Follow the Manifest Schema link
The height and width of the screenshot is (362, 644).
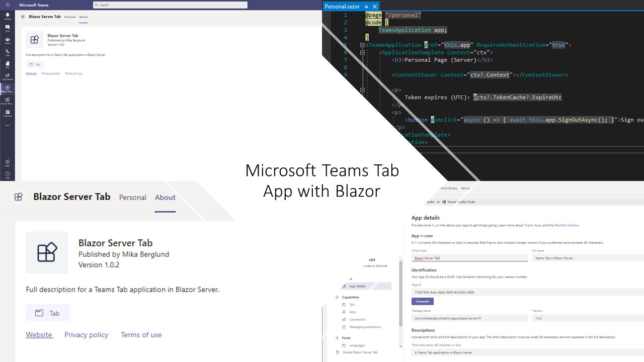pos(568,225)
